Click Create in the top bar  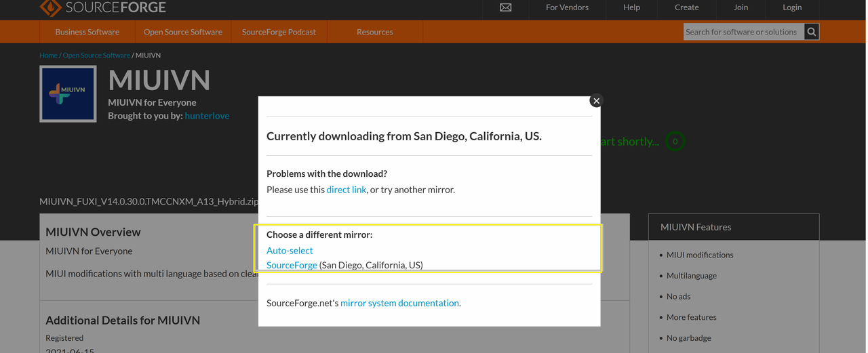(686, 7)
